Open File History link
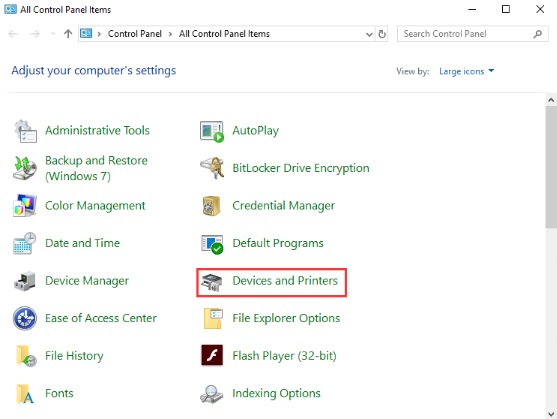Screen dimensions: 557x419 pos(74,356)
